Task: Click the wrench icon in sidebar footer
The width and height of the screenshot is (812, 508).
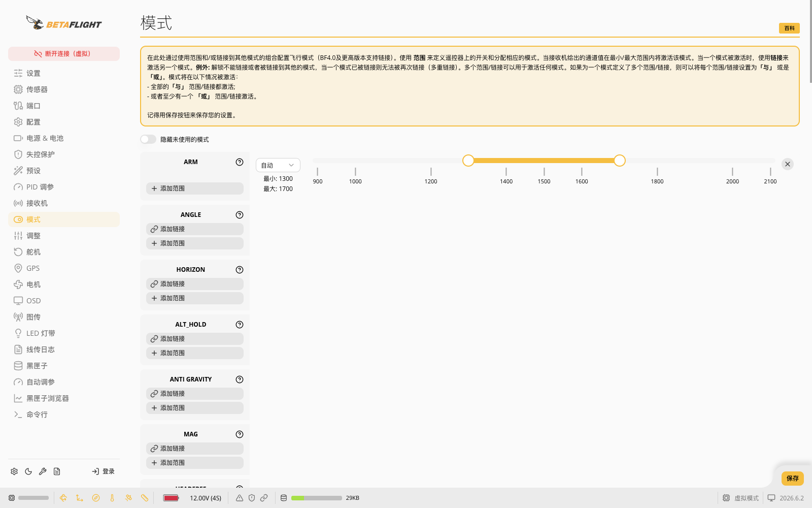Action: tap(43, 471)
